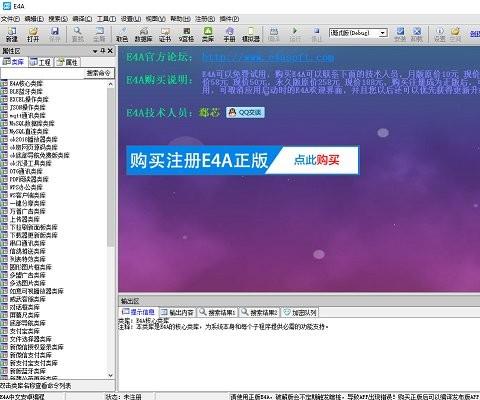Switch to the 属性 tab

(67, 62)
